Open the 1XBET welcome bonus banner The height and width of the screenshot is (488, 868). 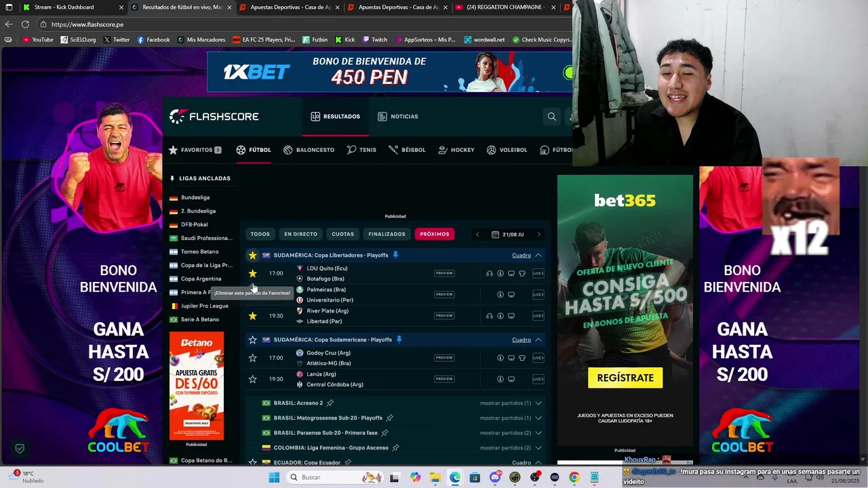pos(389,72)
